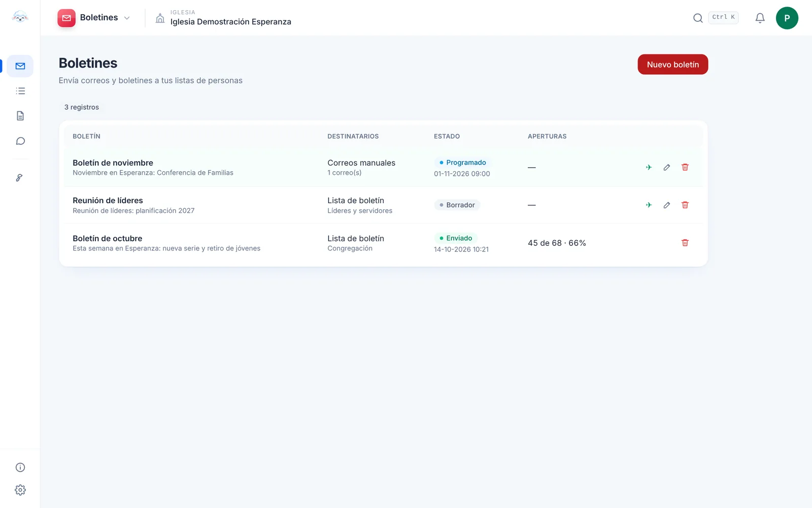Open the lists icon in sidebar

click(20, 91)
